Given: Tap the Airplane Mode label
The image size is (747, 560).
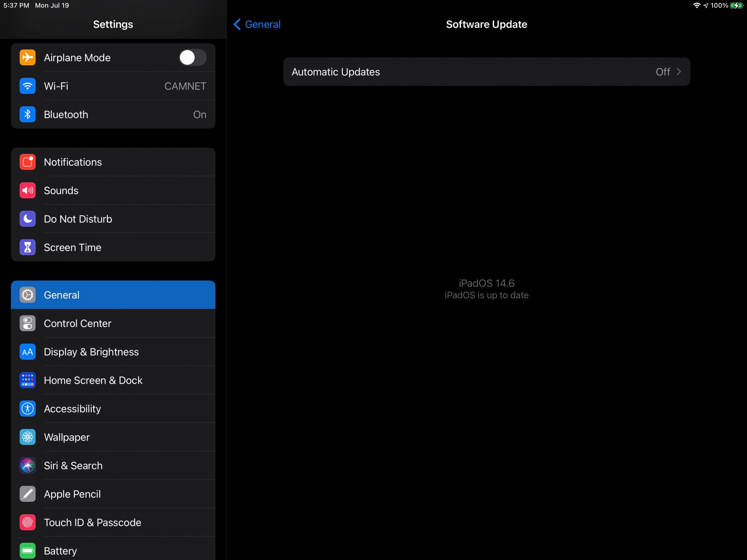Looking at the screenshot, I should [77, 57].
